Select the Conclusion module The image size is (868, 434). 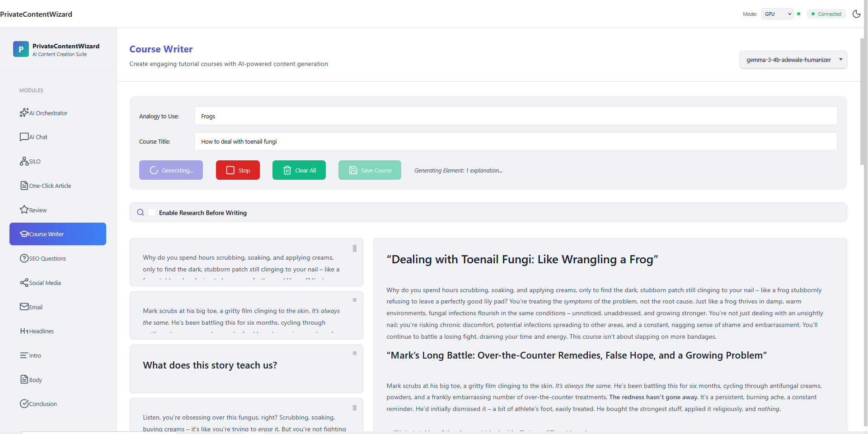[x=38, y=404]
